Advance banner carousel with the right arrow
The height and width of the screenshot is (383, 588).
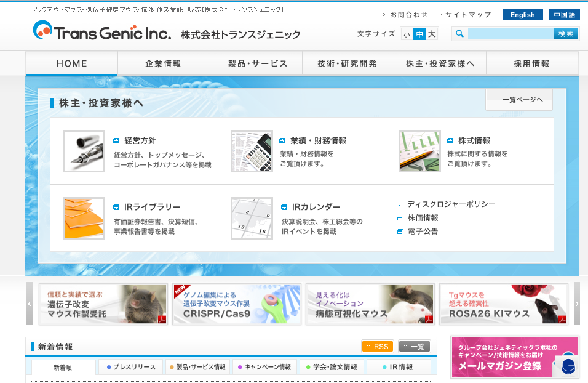pyautogui.click(x=577, y=304)
